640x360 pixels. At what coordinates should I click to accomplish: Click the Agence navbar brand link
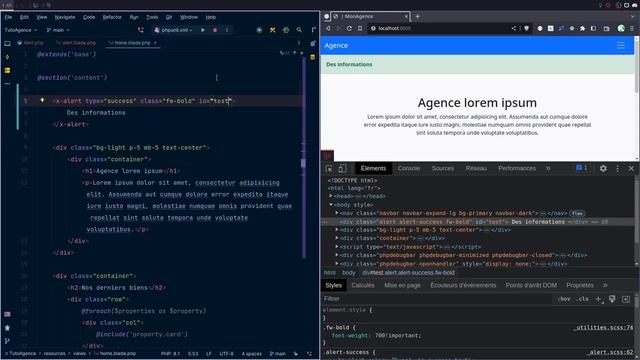(336, 45)
